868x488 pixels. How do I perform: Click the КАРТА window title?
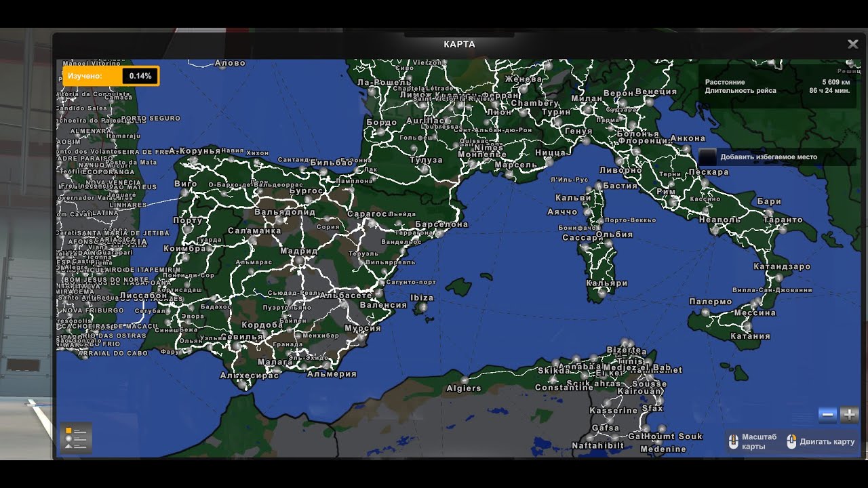point(459,44)
